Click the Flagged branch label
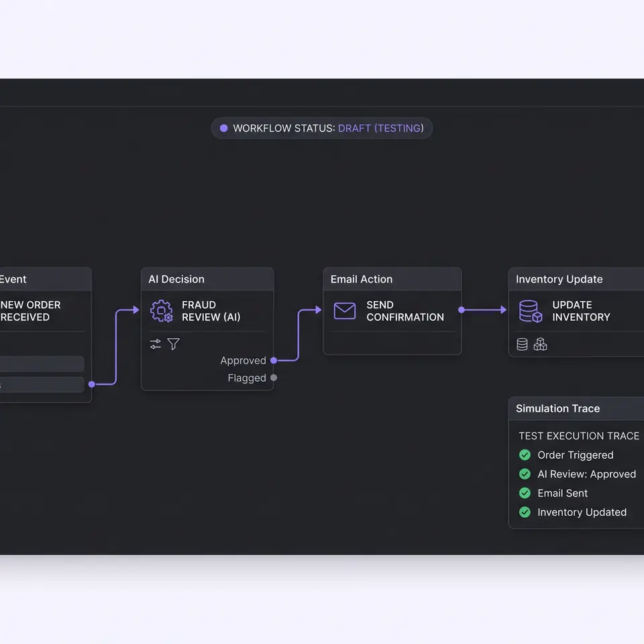Image resolution: width=644 pixels, height=644 pixels. click(247, 378)
